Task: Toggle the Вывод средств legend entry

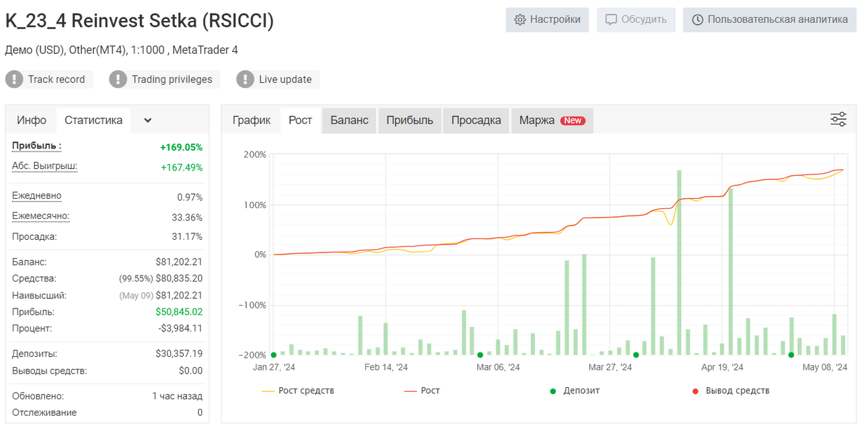Action: tap(731, 391)
